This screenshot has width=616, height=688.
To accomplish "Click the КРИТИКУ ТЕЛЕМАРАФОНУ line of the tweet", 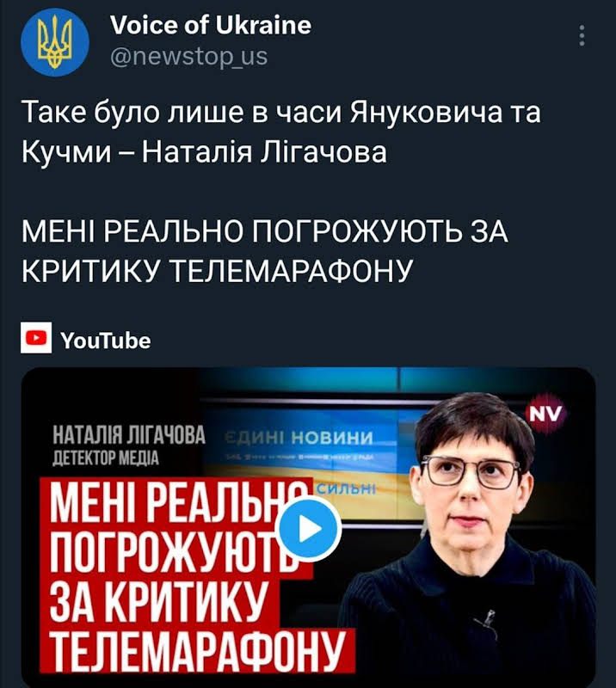I will [x=218, y=270].
